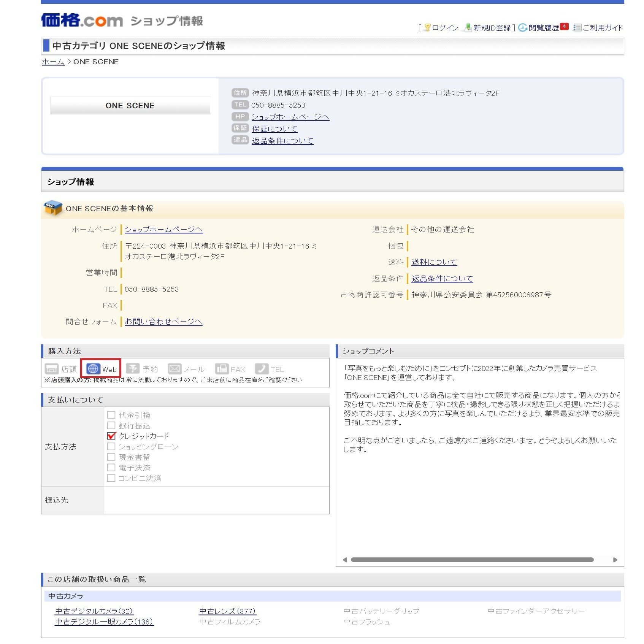Click the 保証 warranty badge icon
Image resolution: width=644 pixels, height=644 pixels.
point(240,128)
